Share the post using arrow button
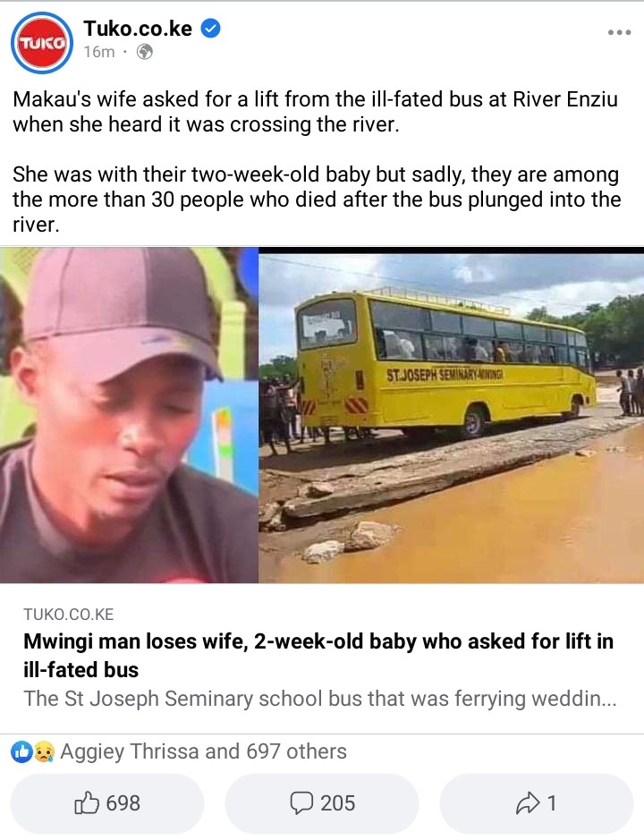This screenshot has width=644, height=840. click(537, 803)
